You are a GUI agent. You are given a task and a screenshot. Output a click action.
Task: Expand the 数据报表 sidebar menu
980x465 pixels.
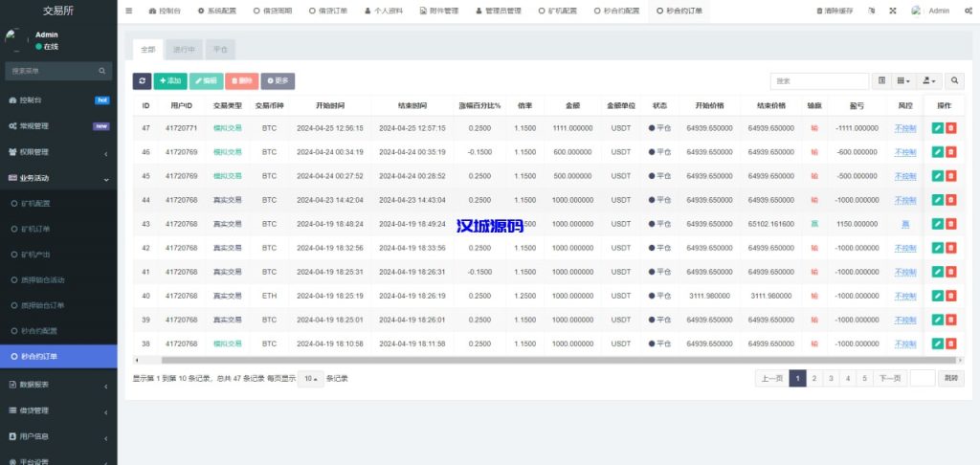coord(57,385)
